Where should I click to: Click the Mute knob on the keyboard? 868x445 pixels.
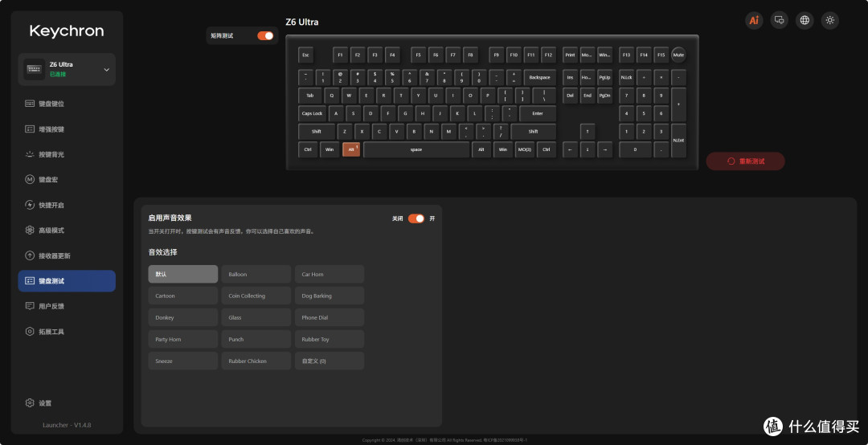[x=678, y=55]
